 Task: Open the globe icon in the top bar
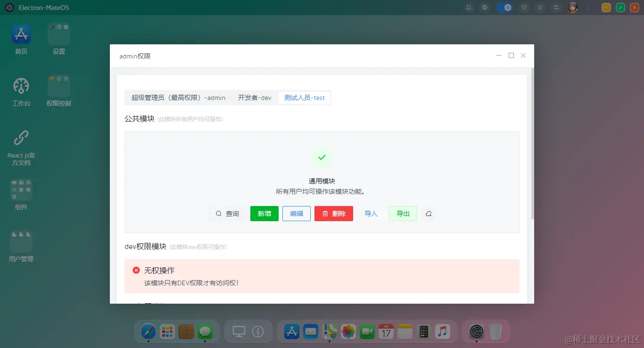pyautogui.click(x=485, y=7)
